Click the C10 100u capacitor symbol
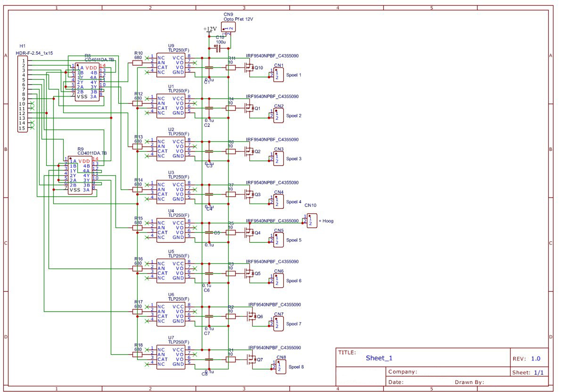This screenshot has height=392, width=561. 219,48
